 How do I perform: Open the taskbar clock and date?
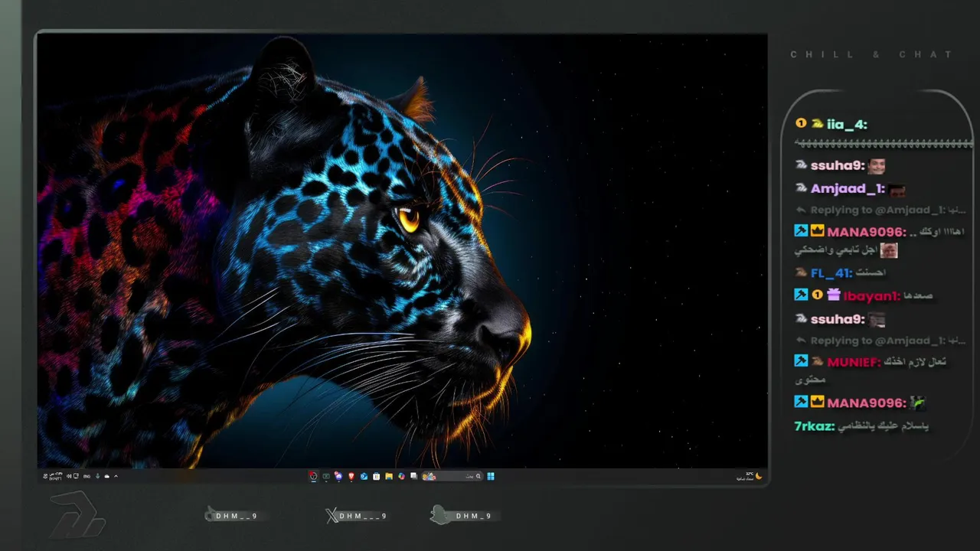pyautogui.click(x=55, y=476)
